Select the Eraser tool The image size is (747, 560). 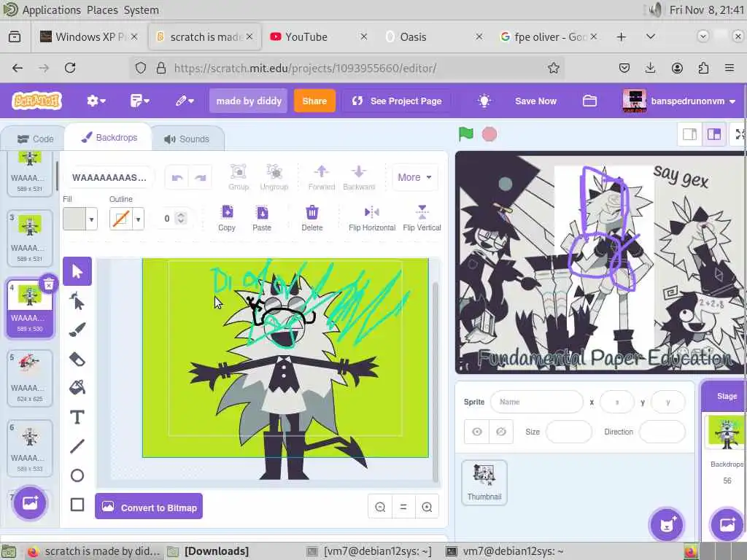(77, 359)
